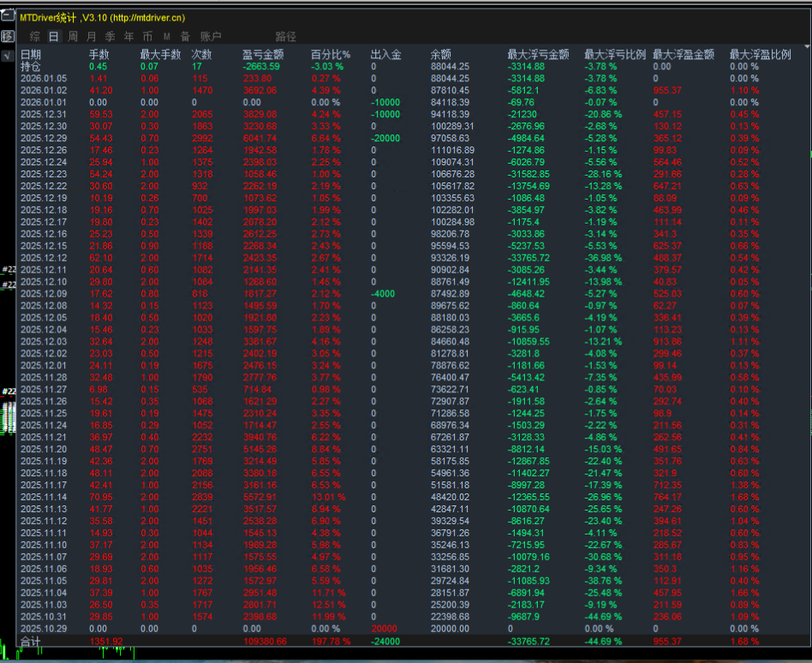Click the minus collapse icon at panel top-left
The height and width of the screenshot is (663, 812).
click(8, 16)
